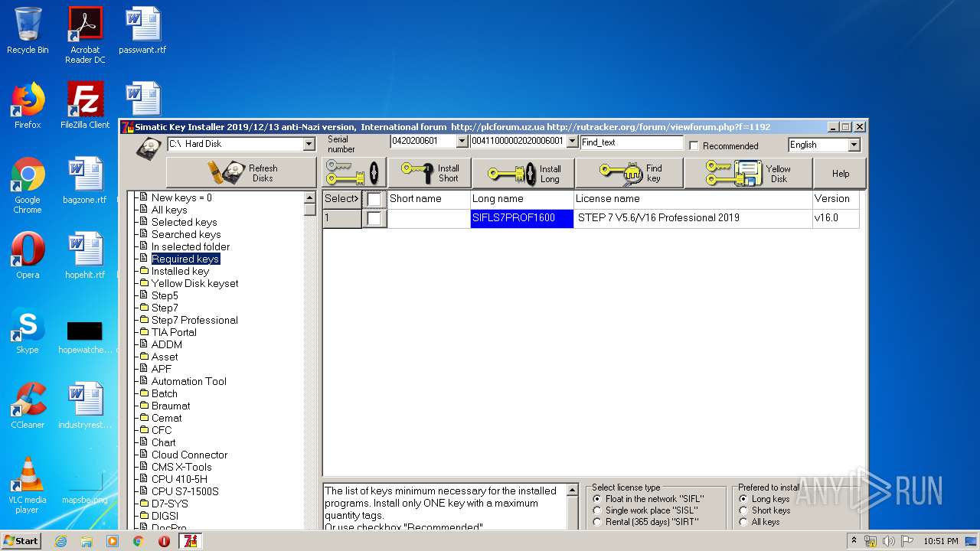Enable the Recommended checkbox
This screenshot has width=980, height=551.
point(694,145)
